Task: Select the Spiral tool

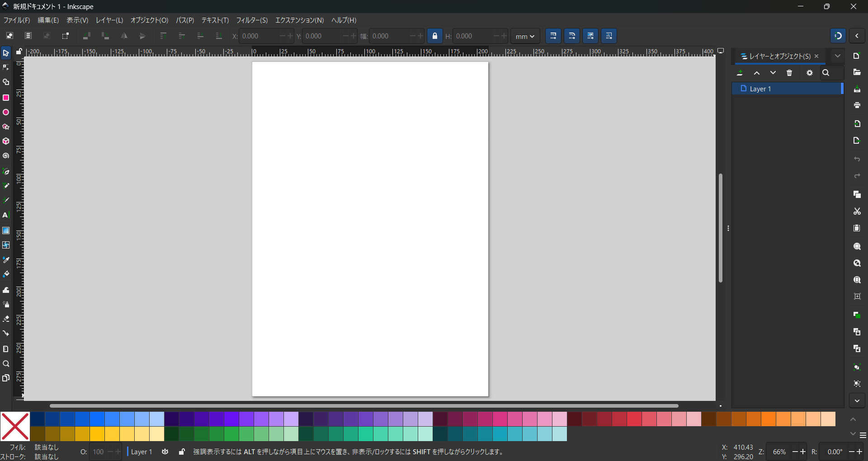Action: point(6,156)
